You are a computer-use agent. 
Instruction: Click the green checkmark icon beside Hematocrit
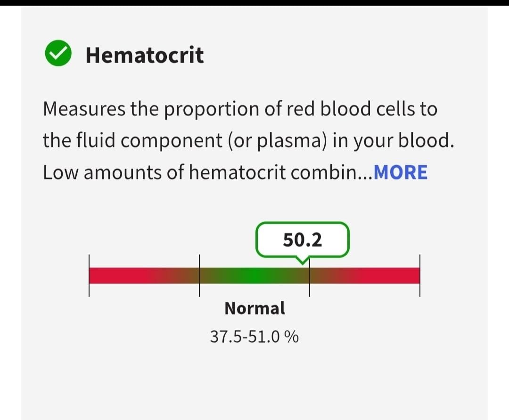tap(58, 54)
